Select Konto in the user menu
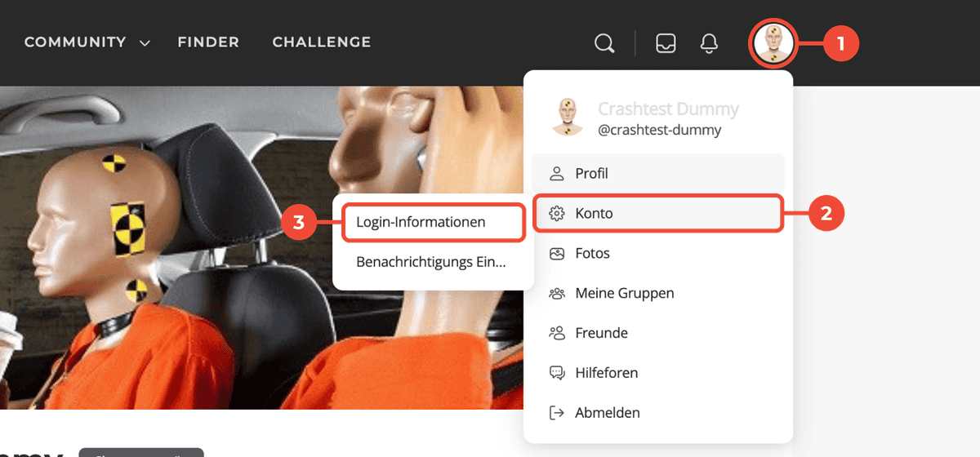 point(658,213)
